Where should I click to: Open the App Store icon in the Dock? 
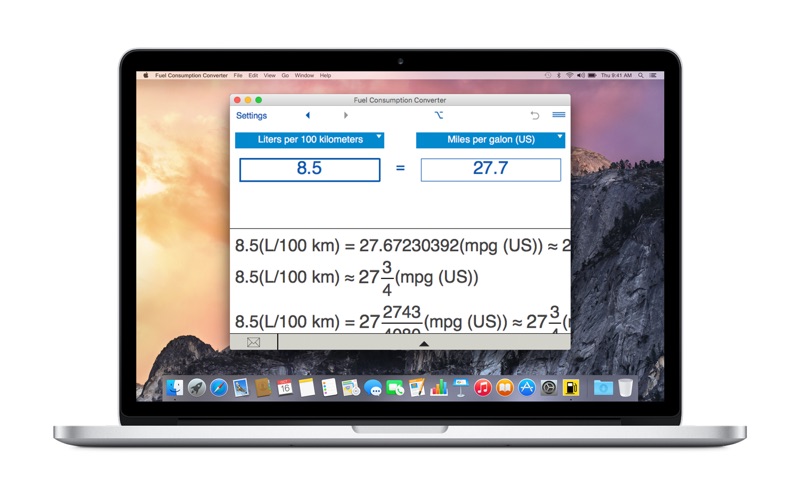point(527,388)
